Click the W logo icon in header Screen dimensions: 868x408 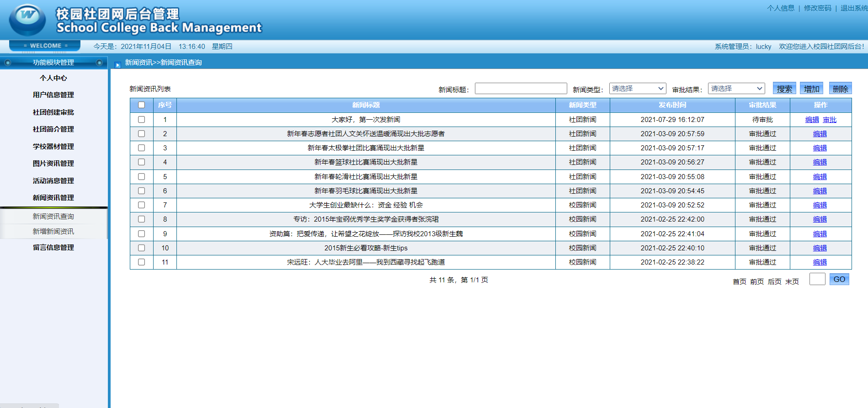tap(27, 19)
